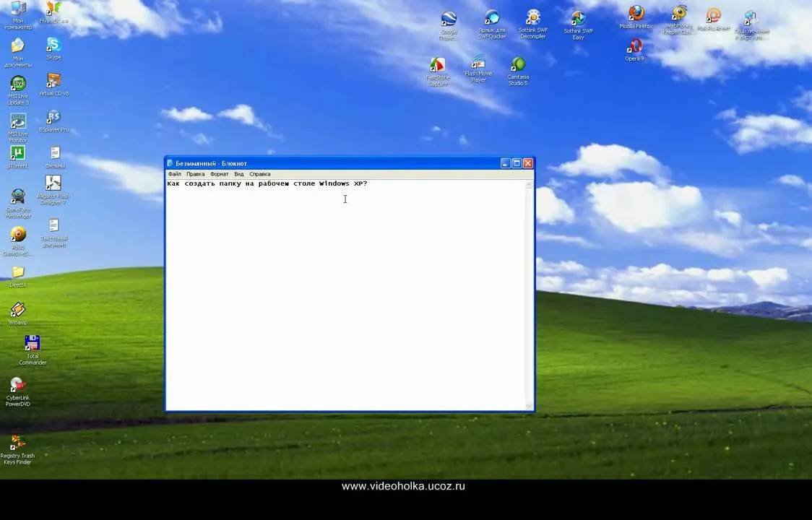Select the Skype desktop shortcut
The image size is (812, 520).
pos(54,48)
